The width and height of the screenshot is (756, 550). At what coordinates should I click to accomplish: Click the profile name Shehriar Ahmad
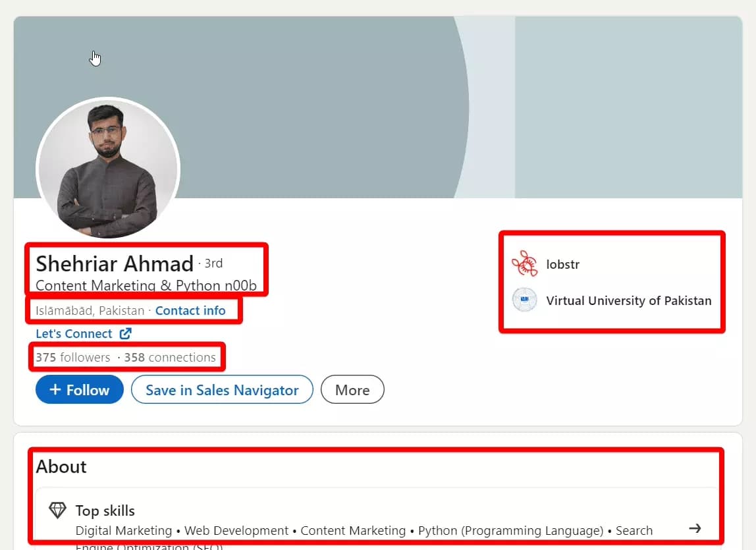point(114,263)
